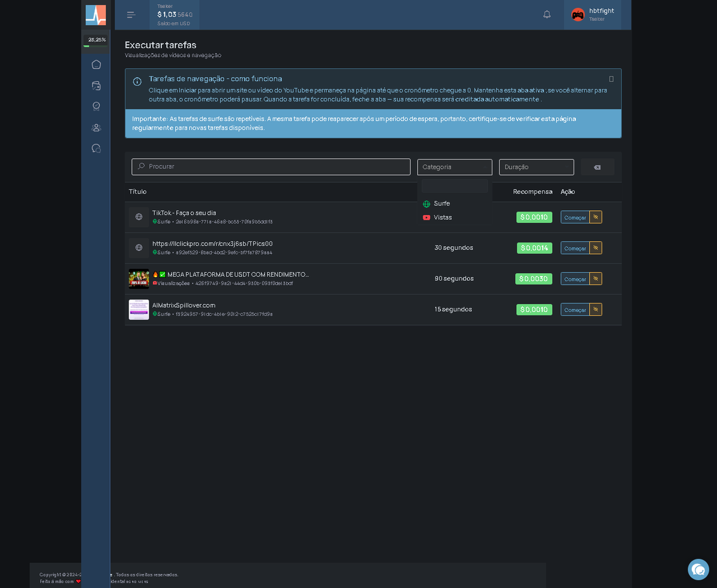Select Vistas category option
Image resolution: width=717 pixels, height=588 pixels.
point(455,218)
